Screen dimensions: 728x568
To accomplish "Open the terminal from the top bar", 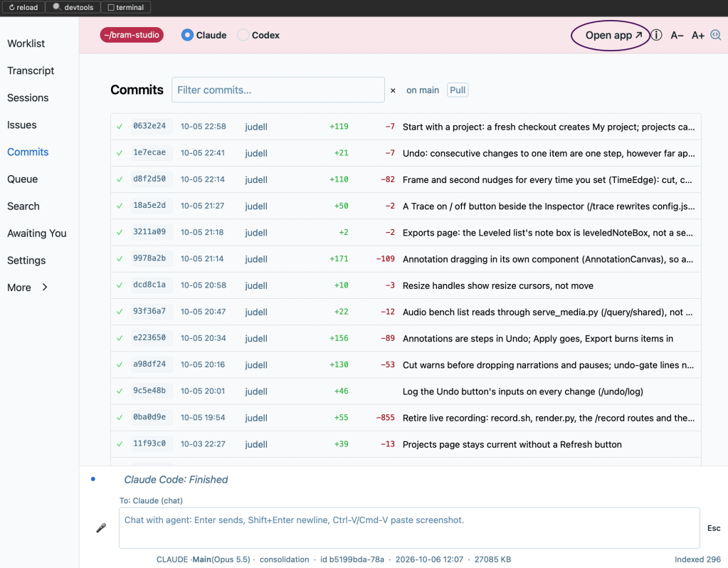I will (126, 7).
